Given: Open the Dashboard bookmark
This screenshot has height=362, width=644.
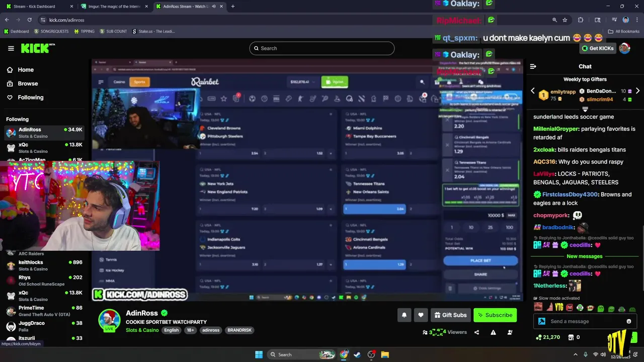Looking at the screenshot, I should click(16, 31).
